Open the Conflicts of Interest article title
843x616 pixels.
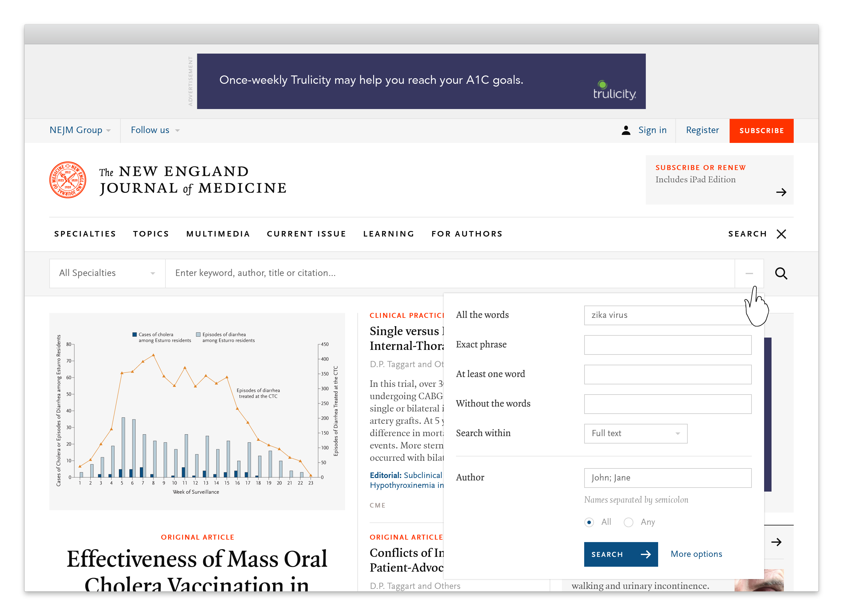pyautogui.click(x=407, y=560)
